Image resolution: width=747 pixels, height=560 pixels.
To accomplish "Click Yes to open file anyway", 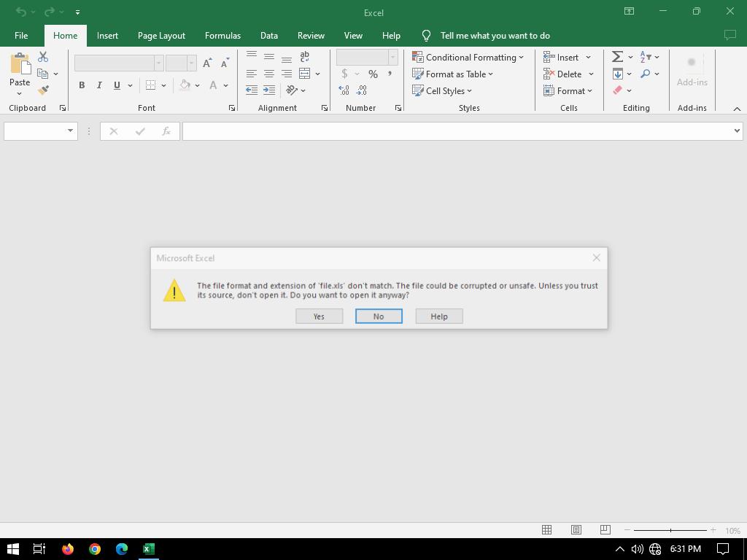I will pos(319,316).
